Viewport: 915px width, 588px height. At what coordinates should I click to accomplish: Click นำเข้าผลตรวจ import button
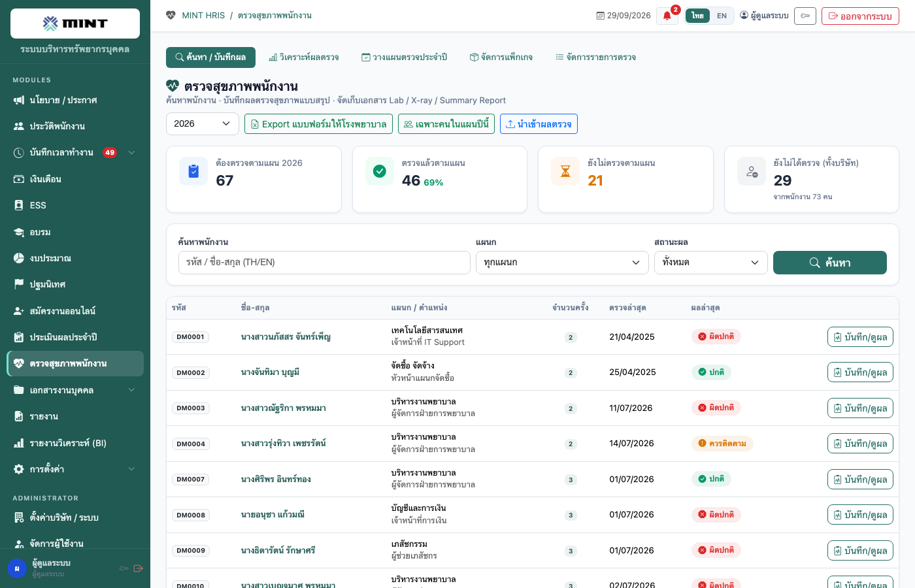coord(539,124)
